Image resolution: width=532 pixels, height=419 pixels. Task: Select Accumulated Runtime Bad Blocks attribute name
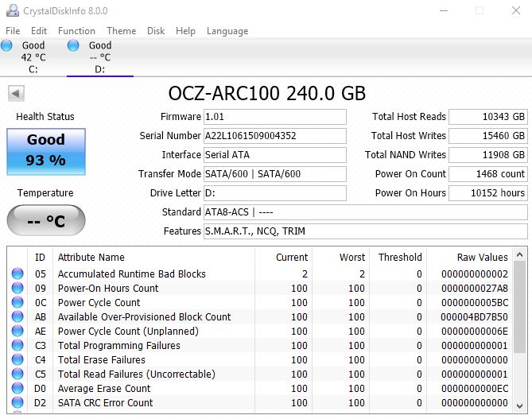pos(132,274)
